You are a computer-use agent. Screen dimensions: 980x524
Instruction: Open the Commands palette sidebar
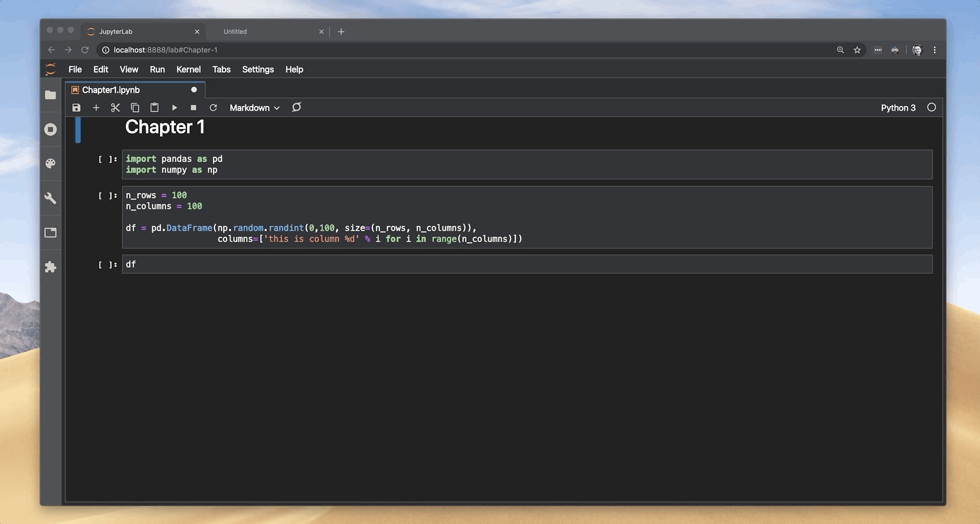pos(50,164)
